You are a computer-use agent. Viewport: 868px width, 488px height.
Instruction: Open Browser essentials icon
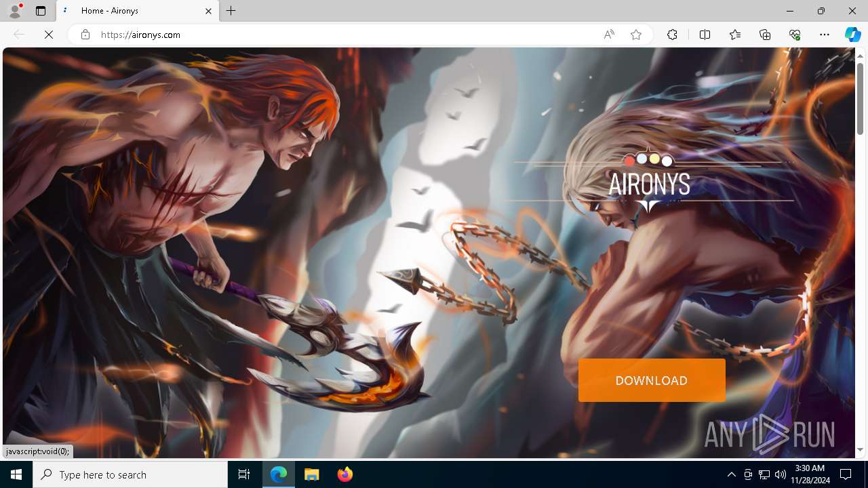[795, 35]
